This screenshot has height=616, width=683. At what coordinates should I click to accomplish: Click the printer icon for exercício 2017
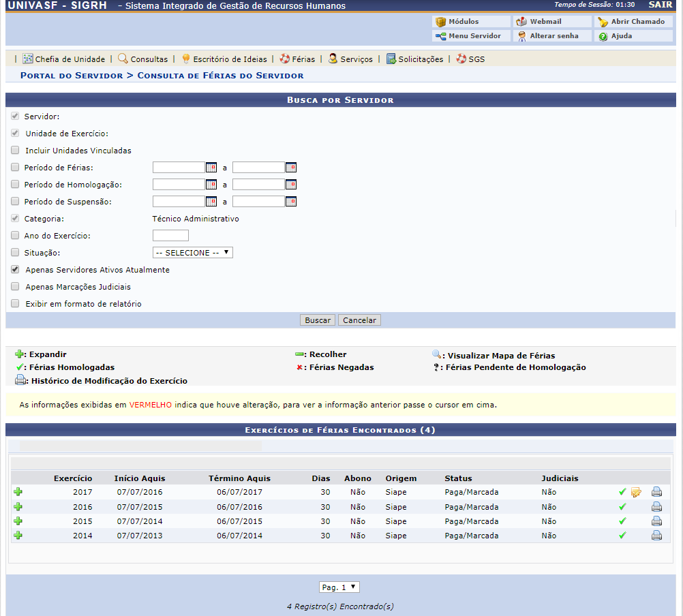[x=656, y=492]
